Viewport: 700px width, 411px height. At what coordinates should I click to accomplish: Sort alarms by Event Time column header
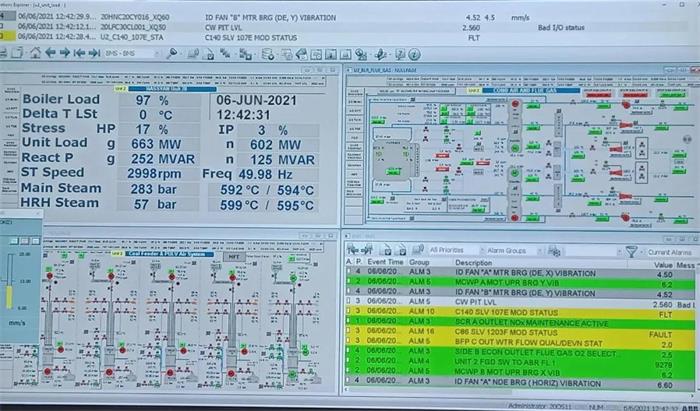385,262
